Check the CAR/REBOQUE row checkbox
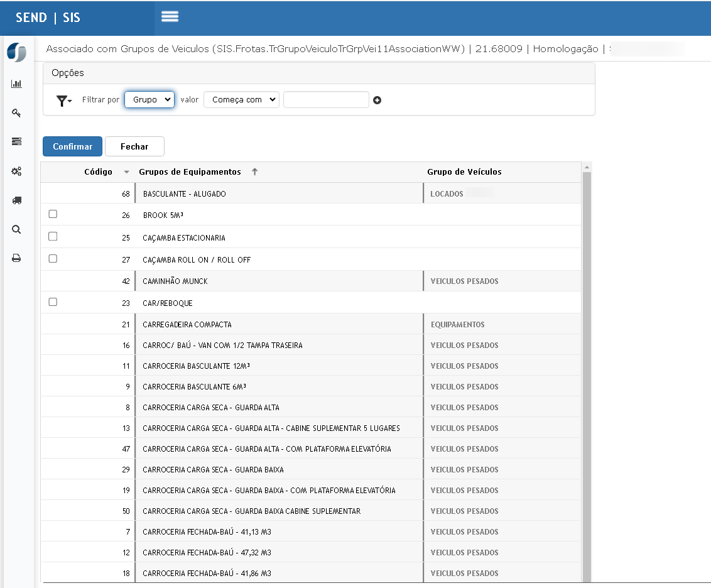 (x=53, y=302)
